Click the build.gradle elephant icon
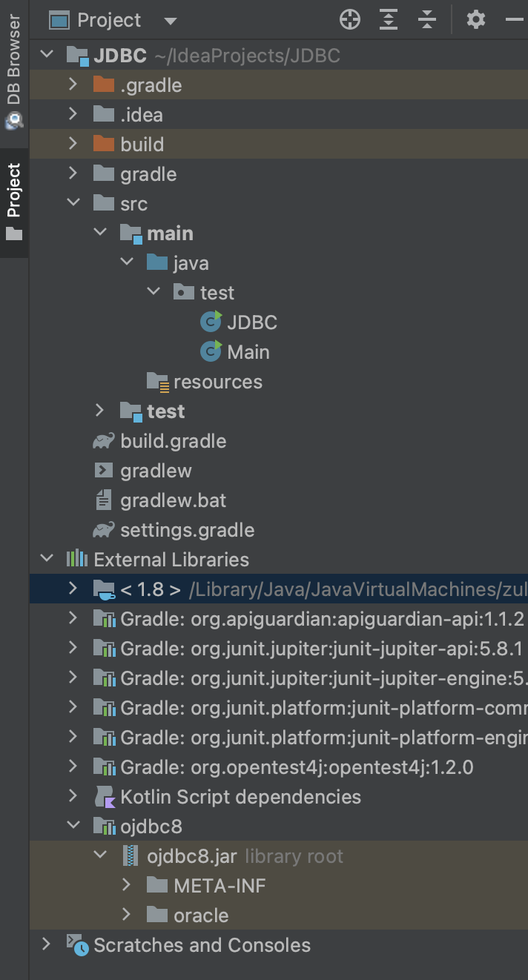This screenshot has width=528, height=980. [x=104, y=441]
